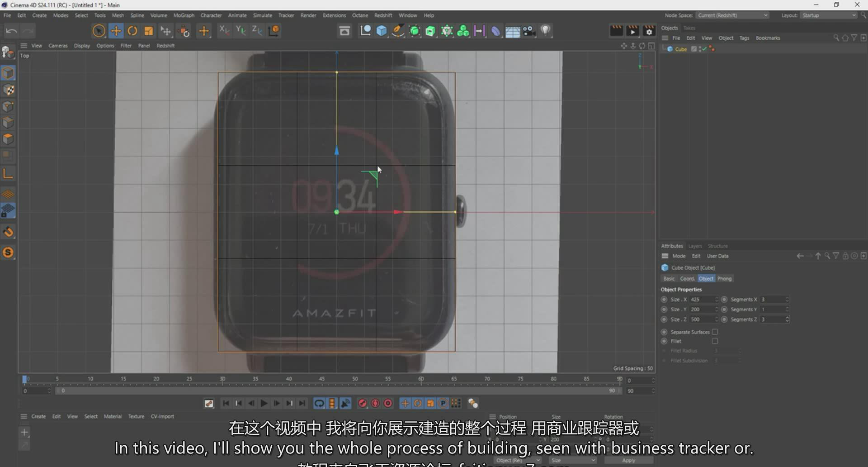Adjust Size . Y stepper arrows
Screen dimensions: 868x467
tap(716, 310)
